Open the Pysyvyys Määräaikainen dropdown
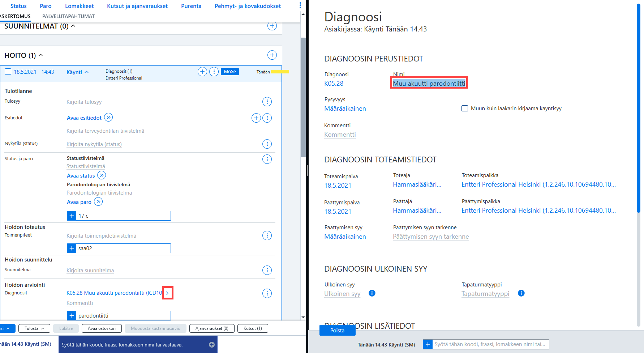Screen dimensions: 644x353 [345, 109]
